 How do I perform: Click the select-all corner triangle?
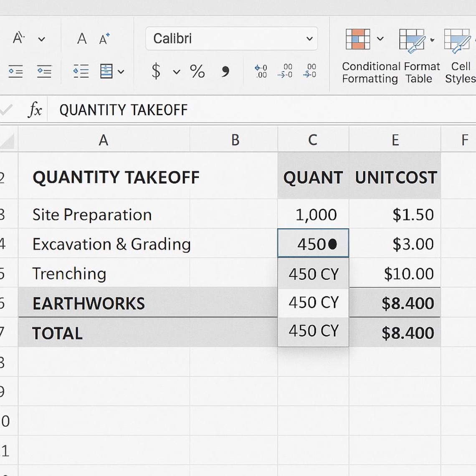click(7, 141)
